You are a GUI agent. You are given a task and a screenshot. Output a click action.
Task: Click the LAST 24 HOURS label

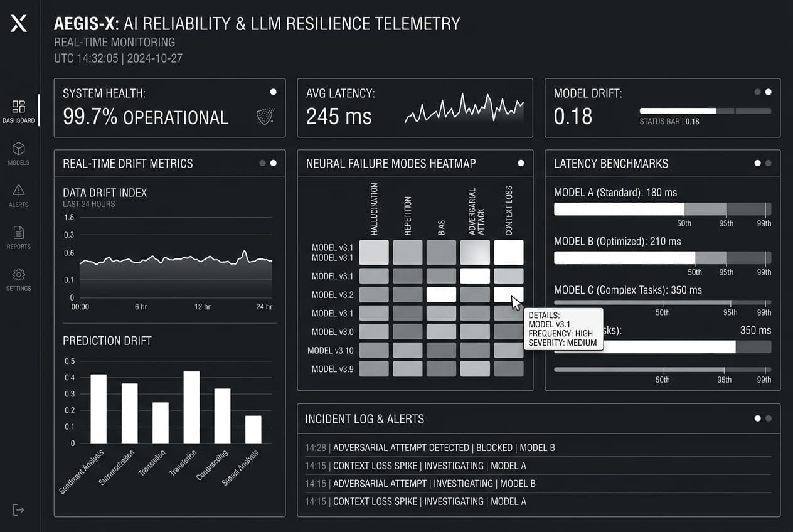(x=89, y=204)
